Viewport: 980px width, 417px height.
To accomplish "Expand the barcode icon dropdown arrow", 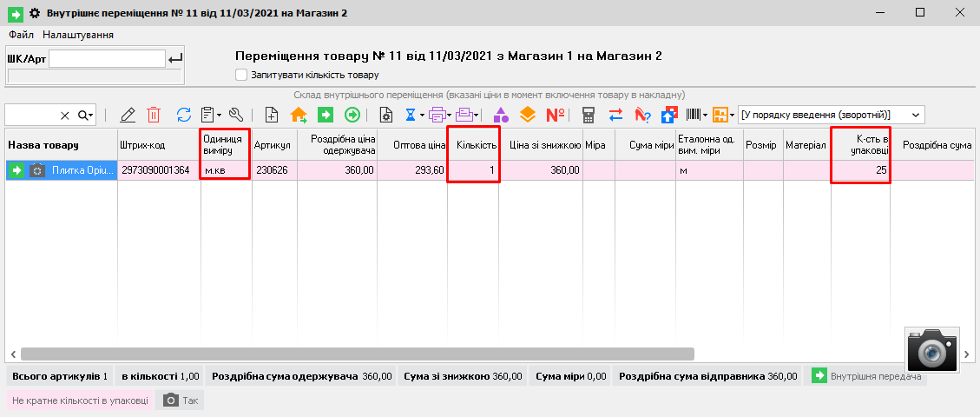I will (x=704, y=115).
